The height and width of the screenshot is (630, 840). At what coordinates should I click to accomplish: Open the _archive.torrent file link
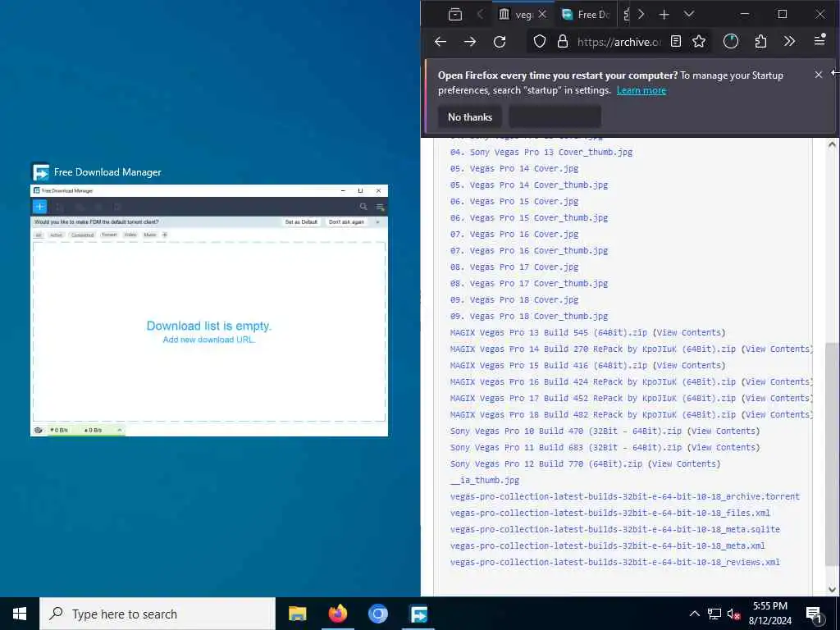(624, 496)
